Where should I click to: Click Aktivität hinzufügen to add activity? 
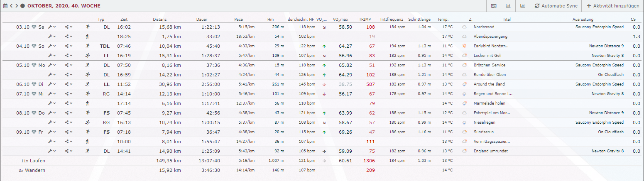(x=612, y=6)
